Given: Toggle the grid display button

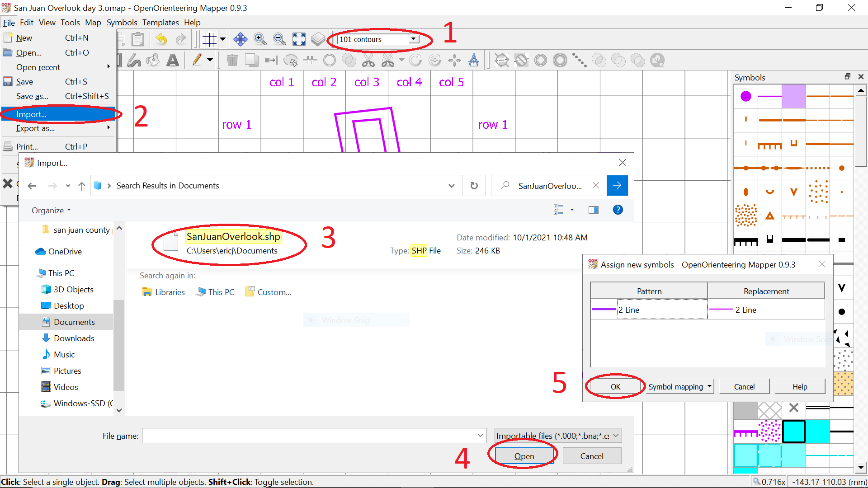Looking at the screenshot, I should coord(209,40).
